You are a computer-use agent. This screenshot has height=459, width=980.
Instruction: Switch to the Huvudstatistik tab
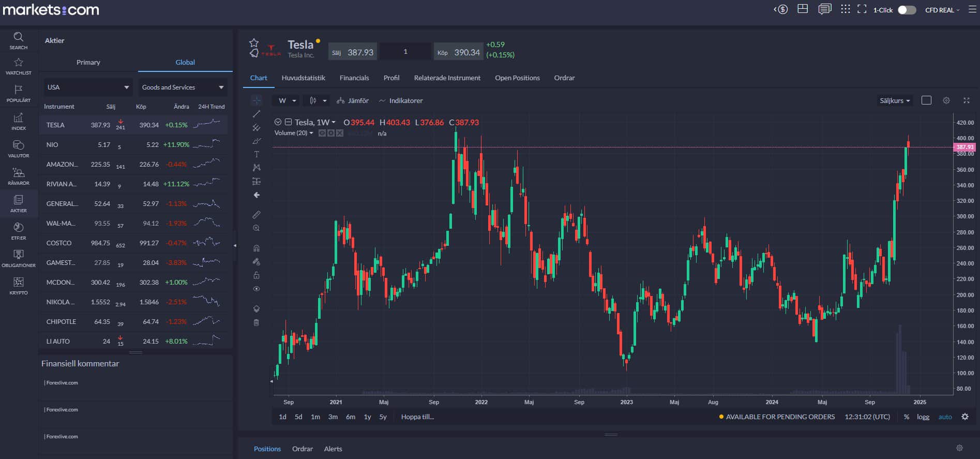click(x=304, y=78)
